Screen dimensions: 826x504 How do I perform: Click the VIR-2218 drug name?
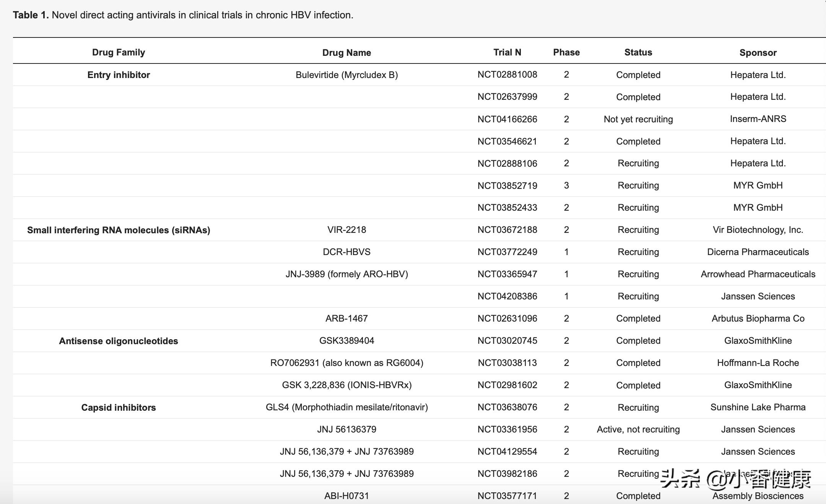pos(346,230)
